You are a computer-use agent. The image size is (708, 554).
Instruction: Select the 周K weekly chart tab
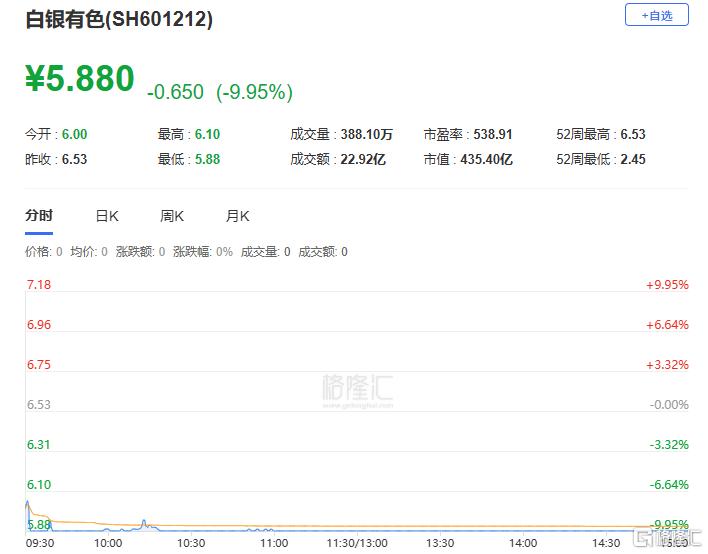172,216
